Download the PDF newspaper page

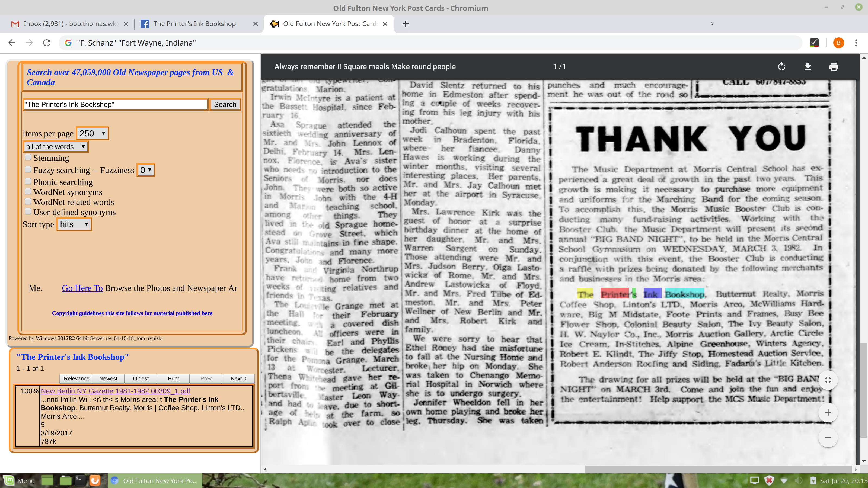pyautogui.click(x=808, y=67)
